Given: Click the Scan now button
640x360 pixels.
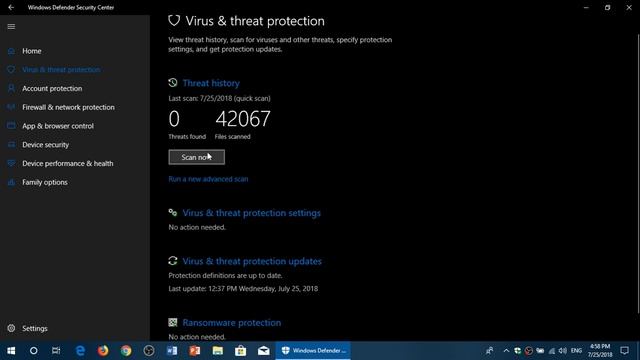Looking at the screenshot, I should coord(196,157).
